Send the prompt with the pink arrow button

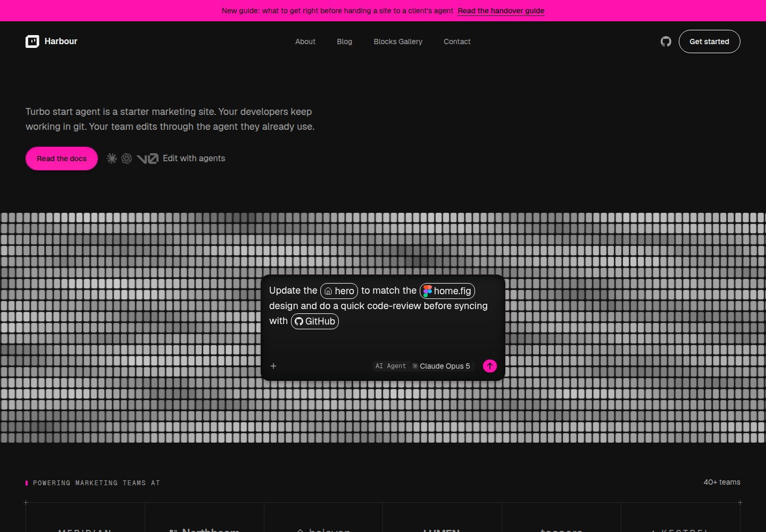tap(490, 366)
